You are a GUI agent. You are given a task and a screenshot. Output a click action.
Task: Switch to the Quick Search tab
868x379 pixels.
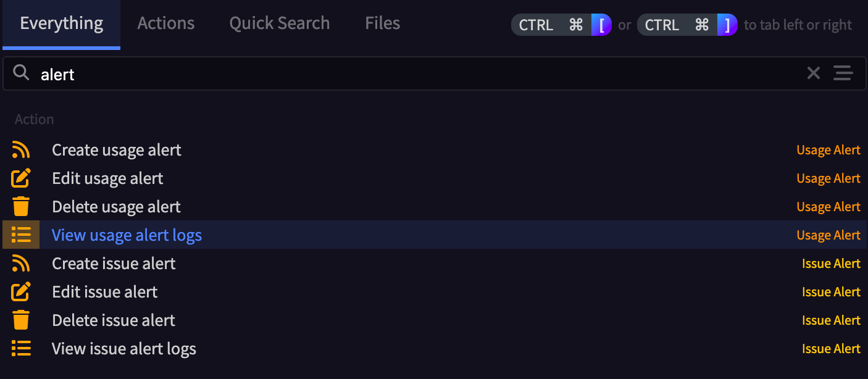click(280, 23)
